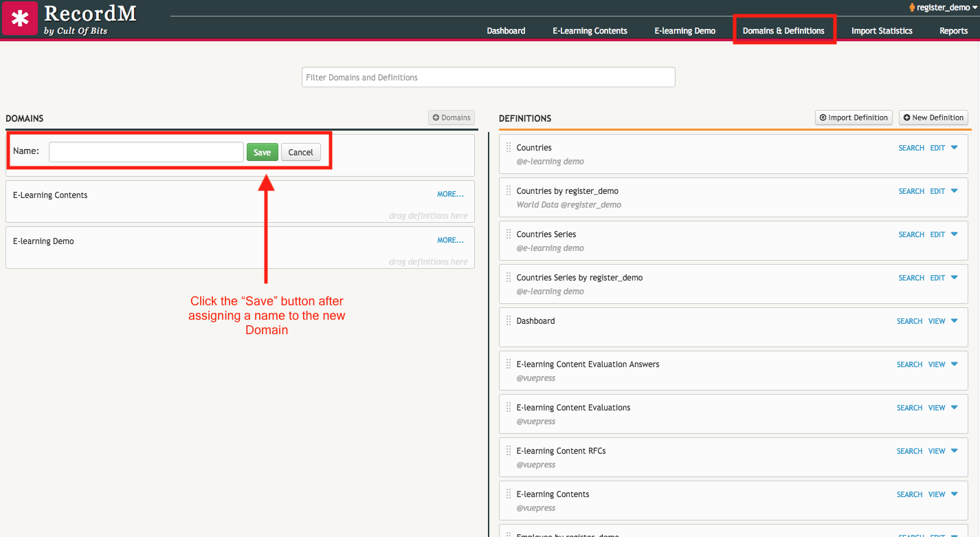Expand arrow for E-learning Content Evaluations
980x537 pixels.
(954, 407)
